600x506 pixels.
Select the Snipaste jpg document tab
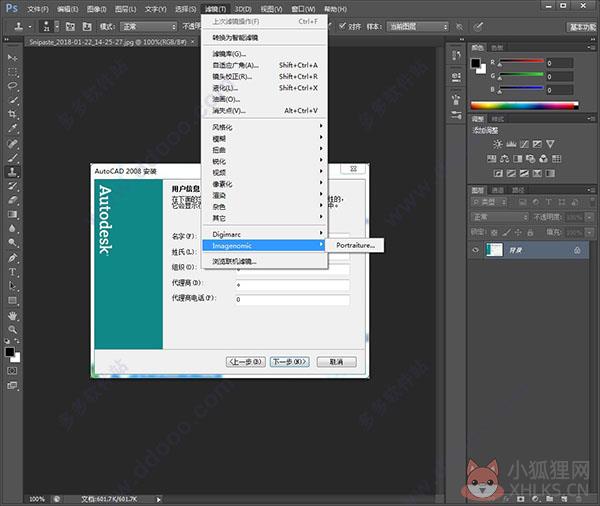[108, 42]
